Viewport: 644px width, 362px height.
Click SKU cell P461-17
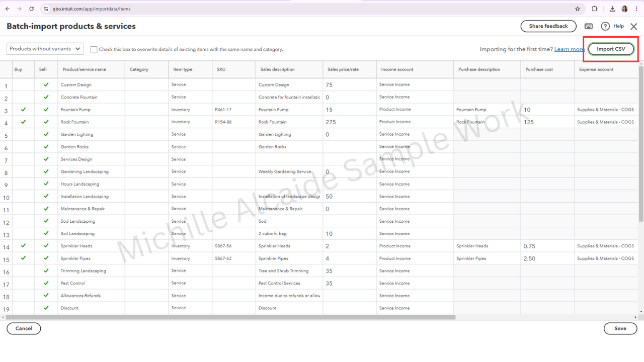(x=234, y=110)
